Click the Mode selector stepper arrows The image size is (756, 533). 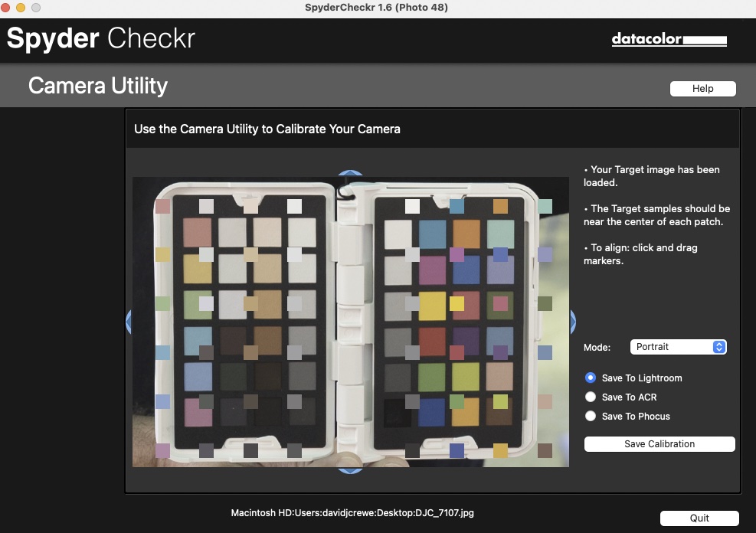[x=718, y=347]
